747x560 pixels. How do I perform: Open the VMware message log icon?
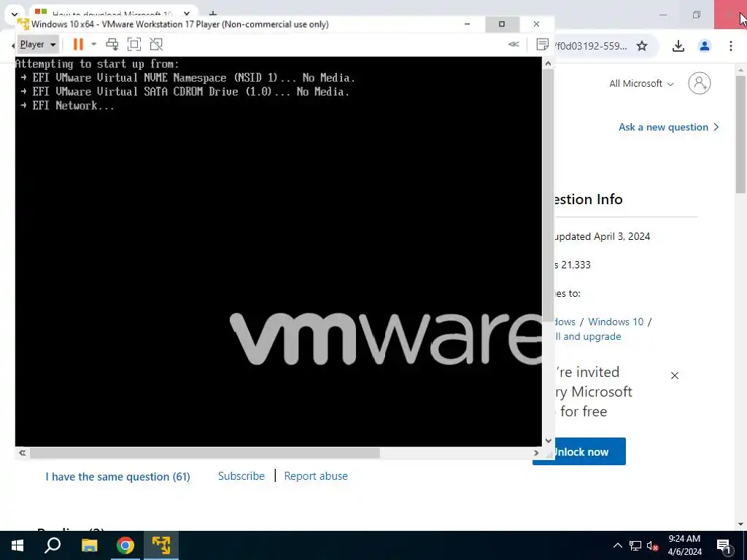click(542, 44)
